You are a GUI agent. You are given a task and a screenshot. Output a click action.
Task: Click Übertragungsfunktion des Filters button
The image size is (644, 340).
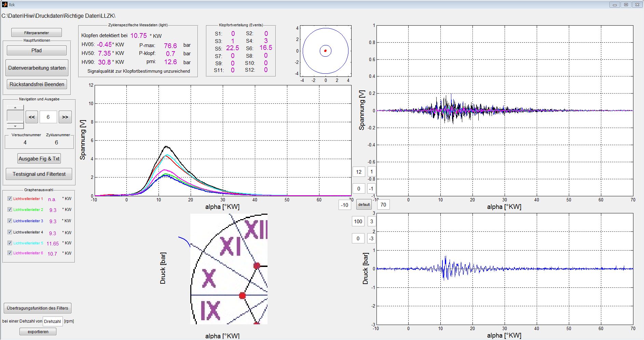37,308
